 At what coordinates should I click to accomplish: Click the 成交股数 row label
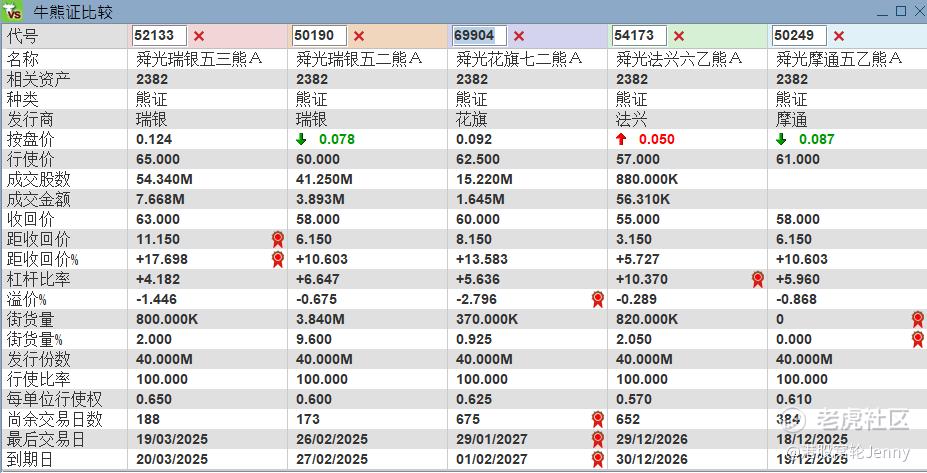pyautogui.click(x=38, y=180)
